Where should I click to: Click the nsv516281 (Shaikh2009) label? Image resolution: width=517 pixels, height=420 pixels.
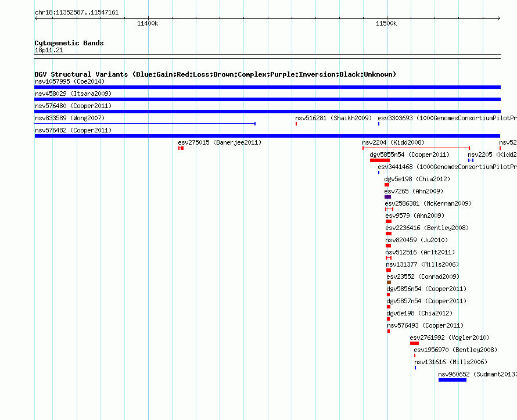pyautogui.click(x=333, y=118)
